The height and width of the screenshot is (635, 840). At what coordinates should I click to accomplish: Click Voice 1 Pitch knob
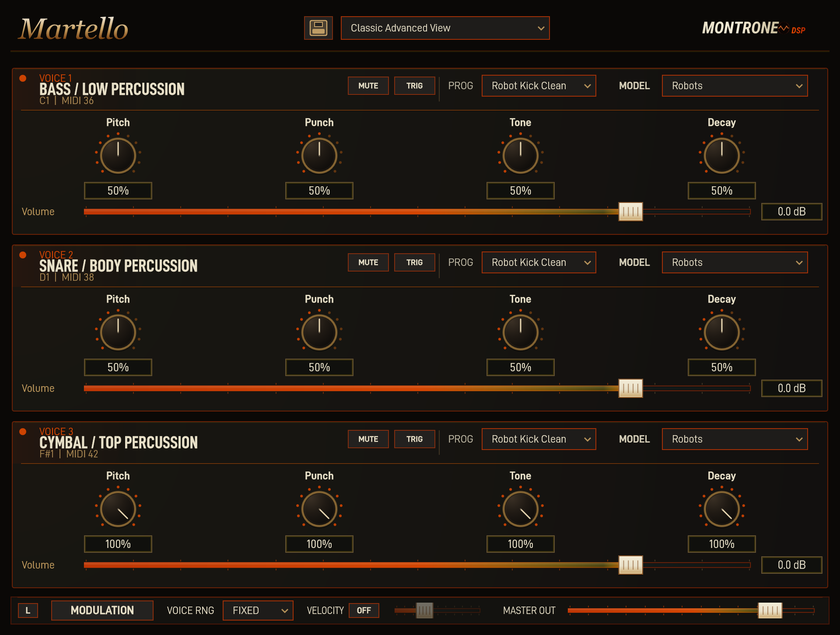coord(118,155)
